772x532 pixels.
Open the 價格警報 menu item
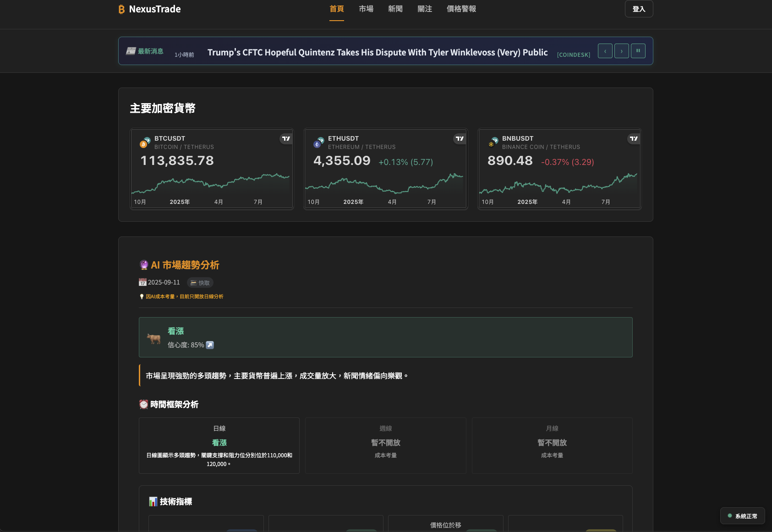[x=461, y=9]
